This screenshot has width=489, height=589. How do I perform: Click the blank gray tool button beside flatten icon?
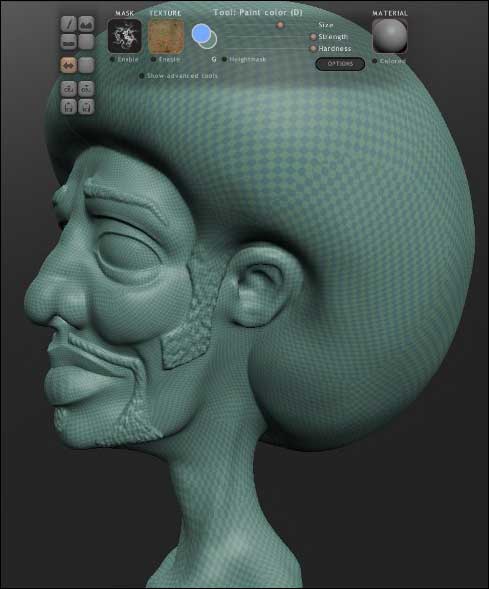(86, 42)
